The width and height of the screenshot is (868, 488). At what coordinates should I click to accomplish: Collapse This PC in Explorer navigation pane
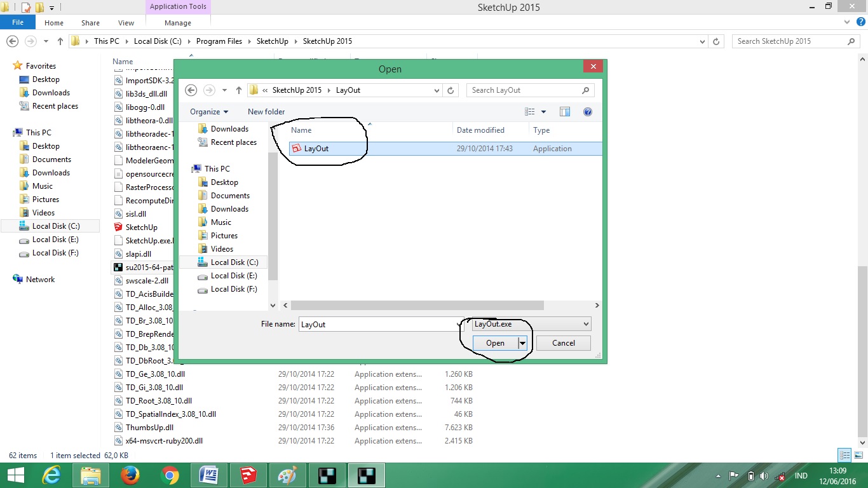pos(15,133)
